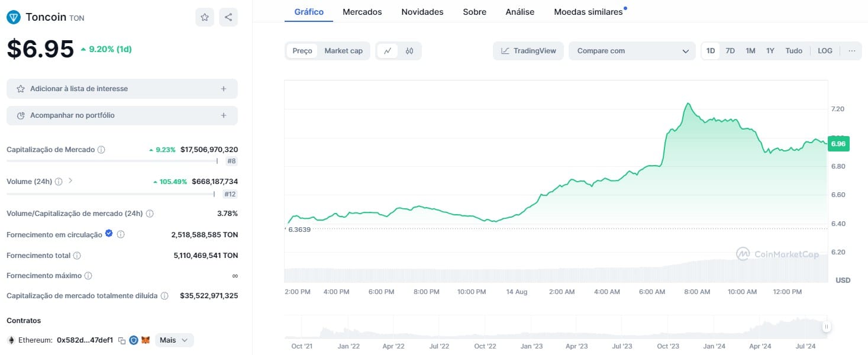Open the Moedas similares tab

click(589, 12)
